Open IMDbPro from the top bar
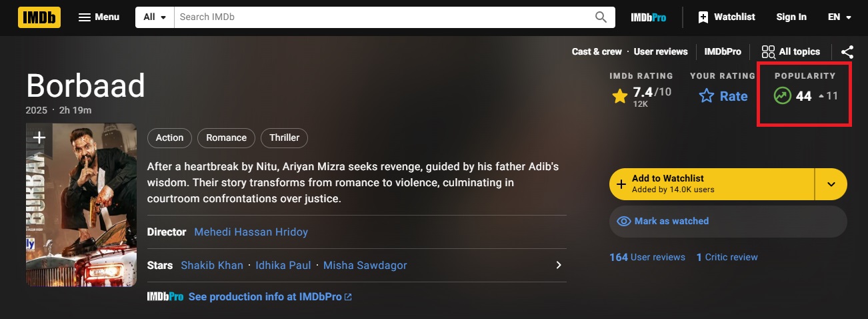Viewport: 868px width, 319px height. click(648, 17)
